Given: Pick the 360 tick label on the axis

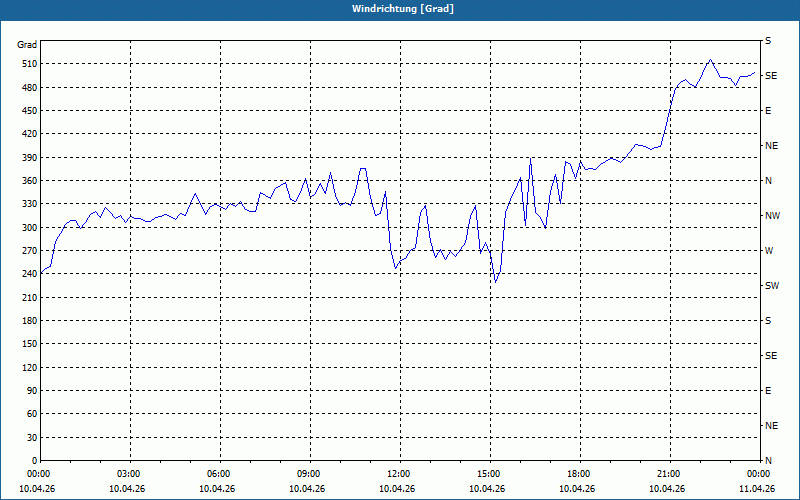Looking at the screenshot, I should tap(30, 181).
